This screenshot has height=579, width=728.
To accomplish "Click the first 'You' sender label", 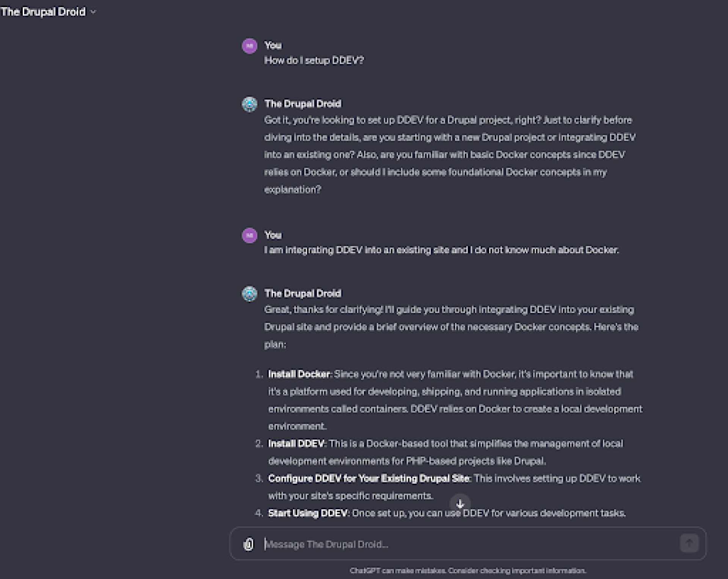I will coord(273,46).
